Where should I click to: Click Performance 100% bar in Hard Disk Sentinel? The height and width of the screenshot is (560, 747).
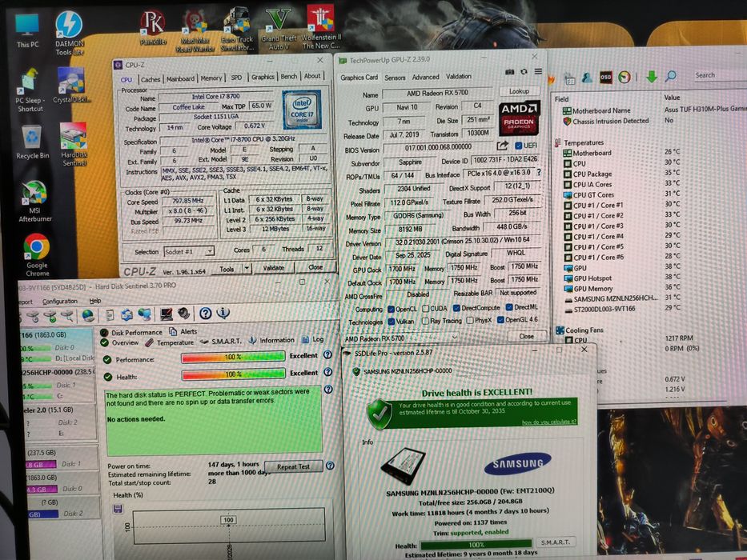[233, 357]
